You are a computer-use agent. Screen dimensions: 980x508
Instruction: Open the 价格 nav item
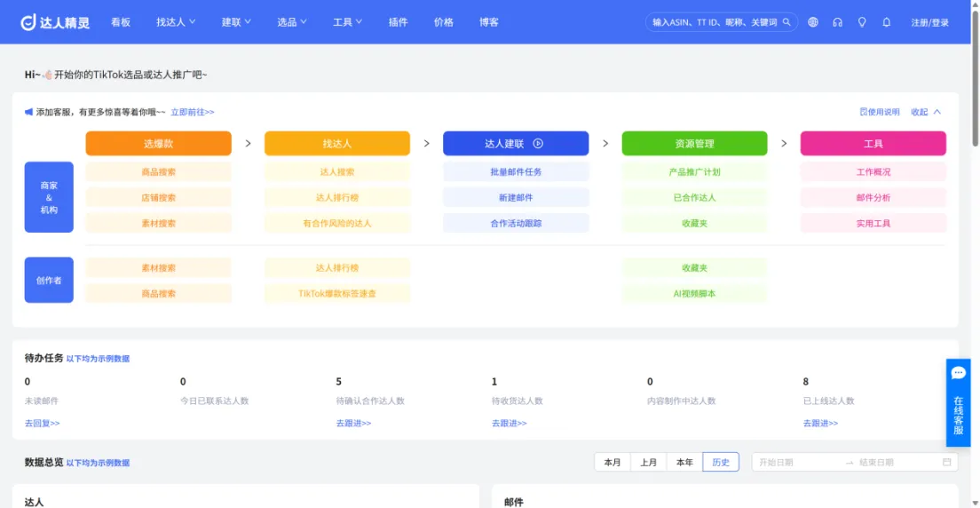tap(444, 22)
